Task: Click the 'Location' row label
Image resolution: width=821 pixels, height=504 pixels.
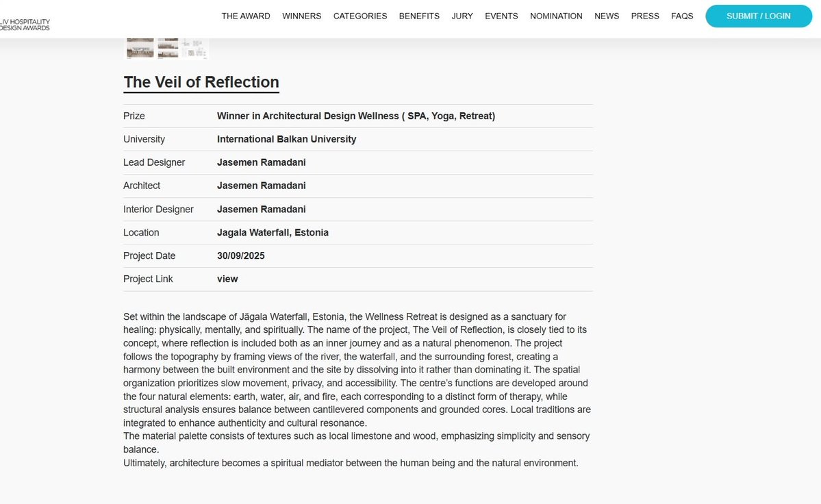Action: tap(141, 232)
